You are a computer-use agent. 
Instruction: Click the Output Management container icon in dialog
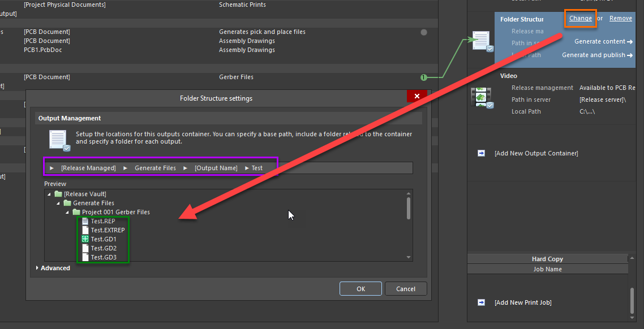(x=59, y=141)
